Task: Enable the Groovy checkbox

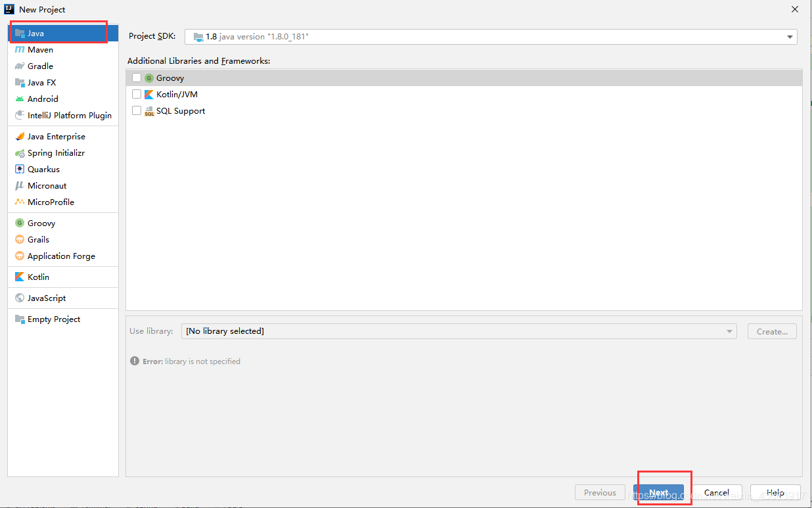Action: pos(137,78)
